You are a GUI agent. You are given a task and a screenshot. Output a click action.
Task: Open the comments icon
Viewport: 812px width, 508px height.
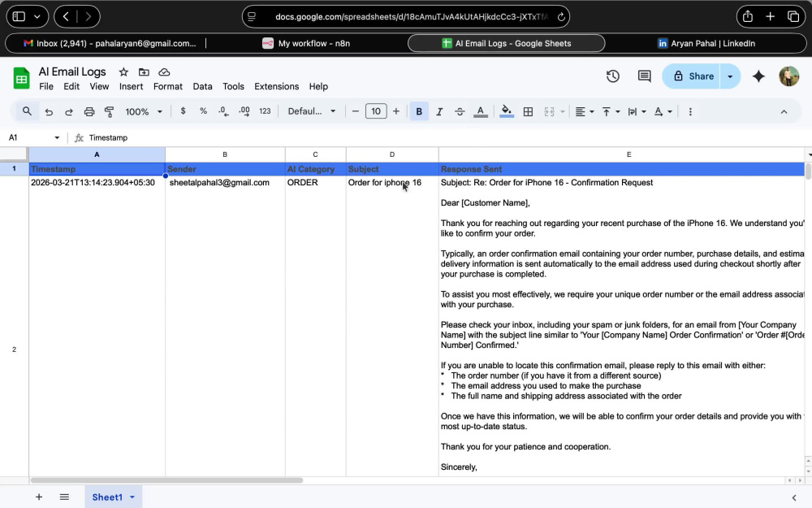pos(644,76)
